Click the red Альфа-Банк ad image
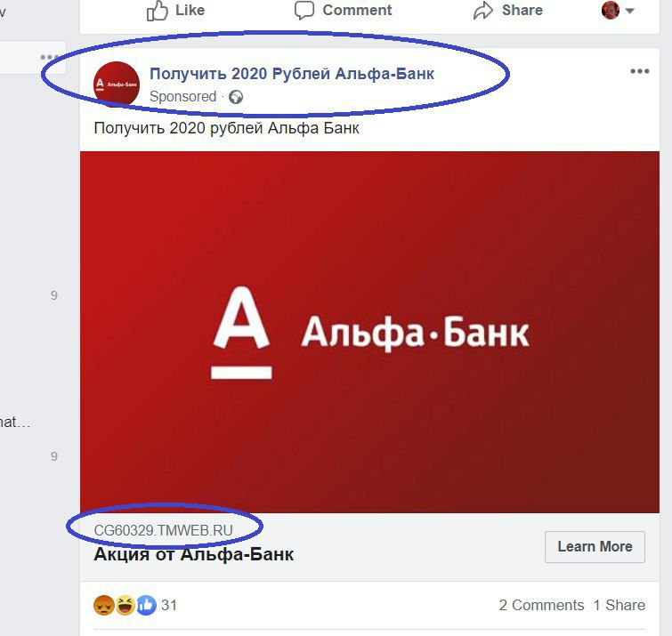Image resolution: width=672 pixels, height=636 pixels. point(369,332)
